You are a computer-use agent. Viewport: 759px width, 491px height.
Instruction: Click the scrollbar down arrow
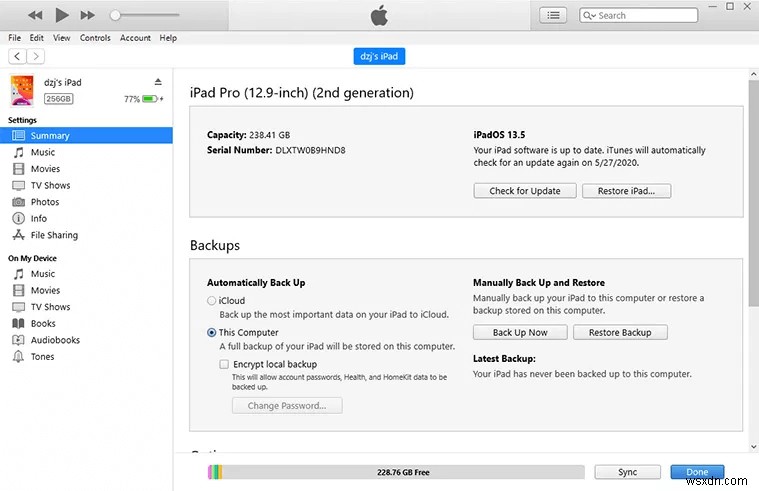tap(753, 446)
